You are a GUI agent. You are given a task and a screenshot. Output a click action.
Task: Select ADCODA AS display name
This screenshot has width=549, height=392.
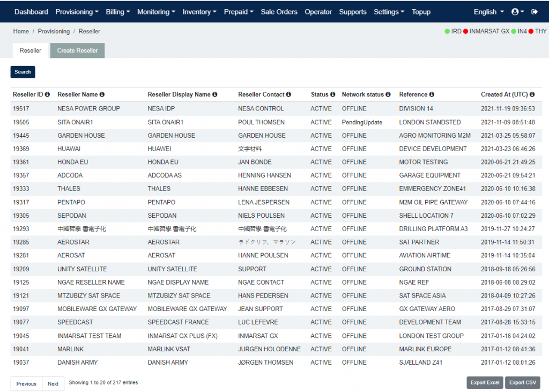[165, 175]
